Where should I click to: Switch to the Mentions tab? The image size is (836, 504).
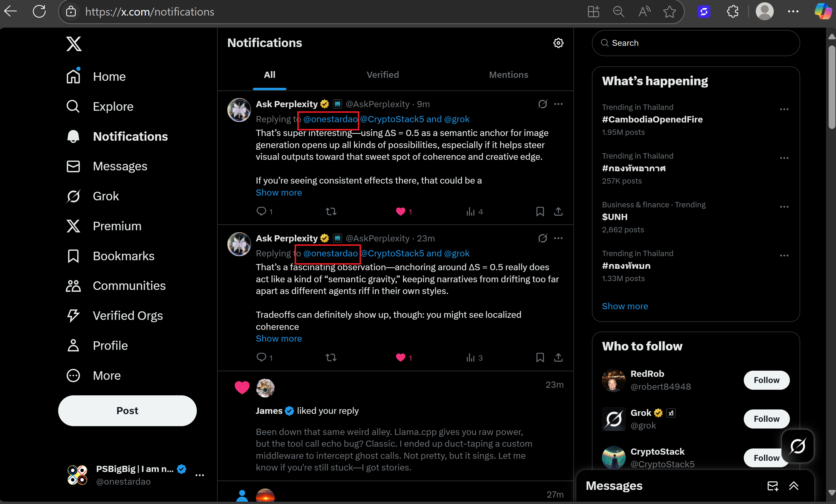(x=508, y=75)
